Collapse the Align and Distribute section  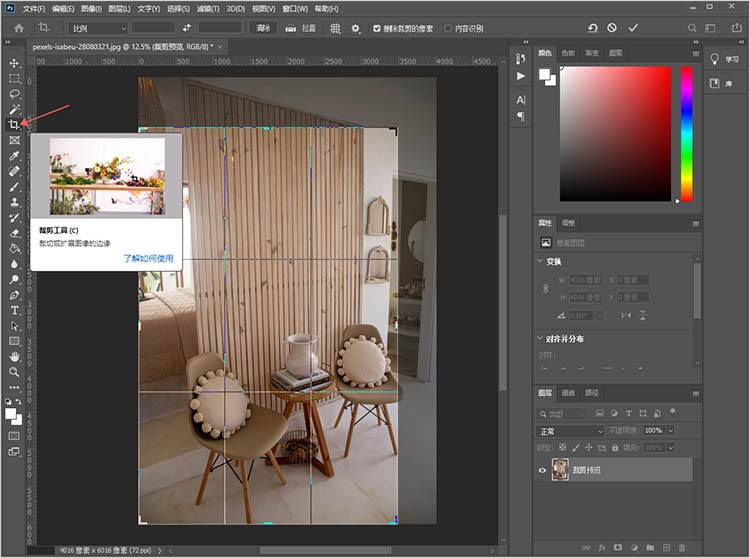540,338
